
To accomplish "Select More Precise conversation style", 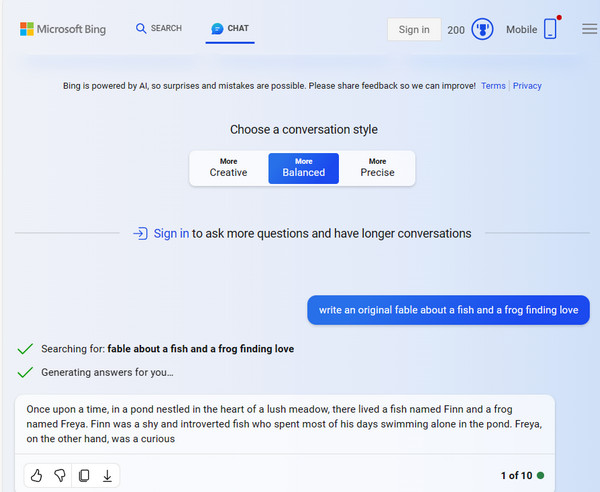I will pos(377,168).
